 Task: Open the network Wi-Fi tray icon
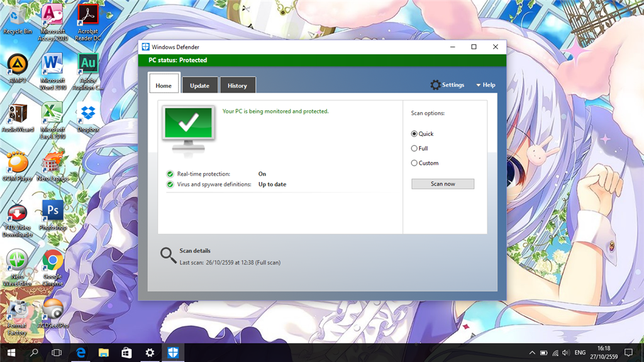tap(555, 353)
